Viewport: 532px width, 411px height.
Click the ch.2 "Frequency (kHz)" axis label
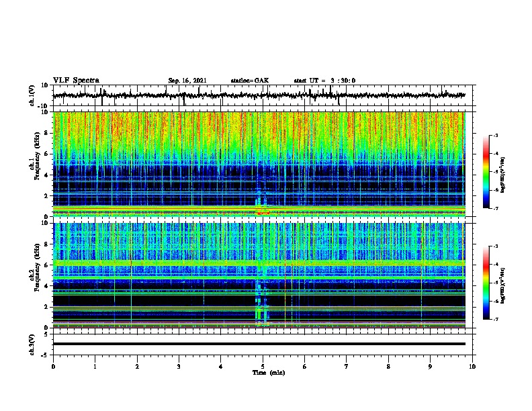click(38, 267)
